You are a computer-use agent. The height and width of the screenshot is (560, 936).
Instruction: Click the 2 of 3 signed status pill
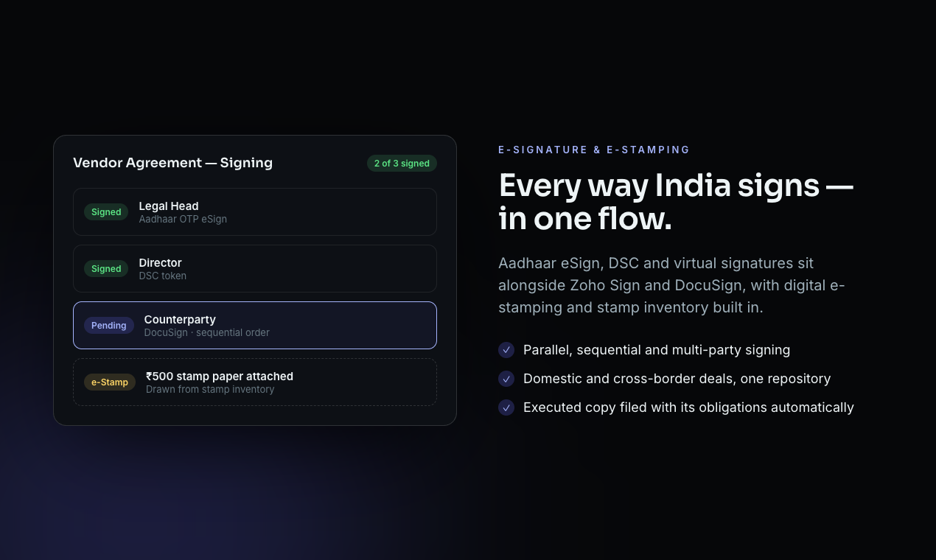[402, 164]
